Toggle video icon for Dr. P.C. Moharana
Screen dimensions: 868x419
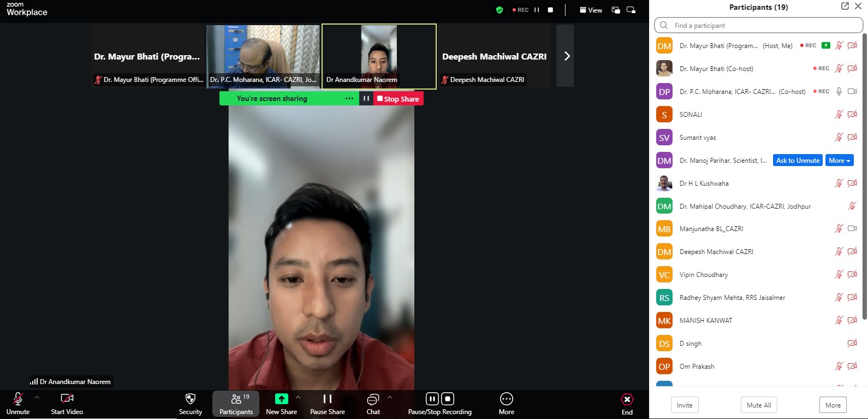852,91
